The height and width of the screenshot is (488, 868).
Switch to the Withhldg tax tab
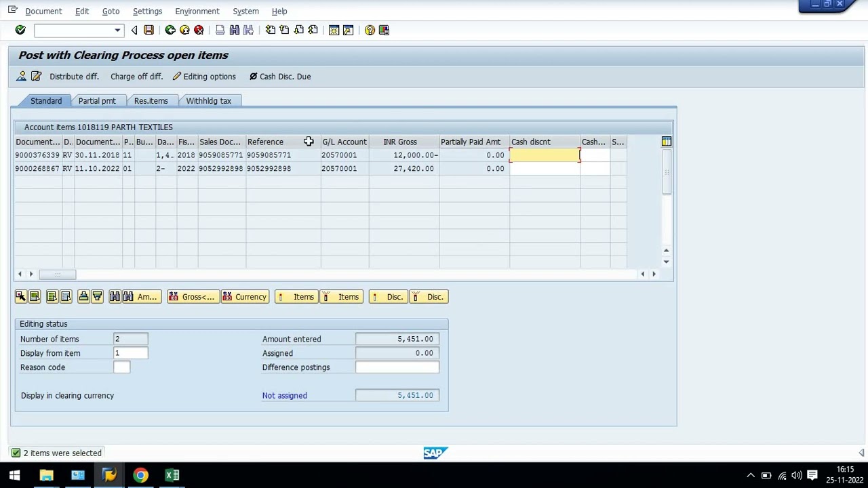tap(208, 101)
